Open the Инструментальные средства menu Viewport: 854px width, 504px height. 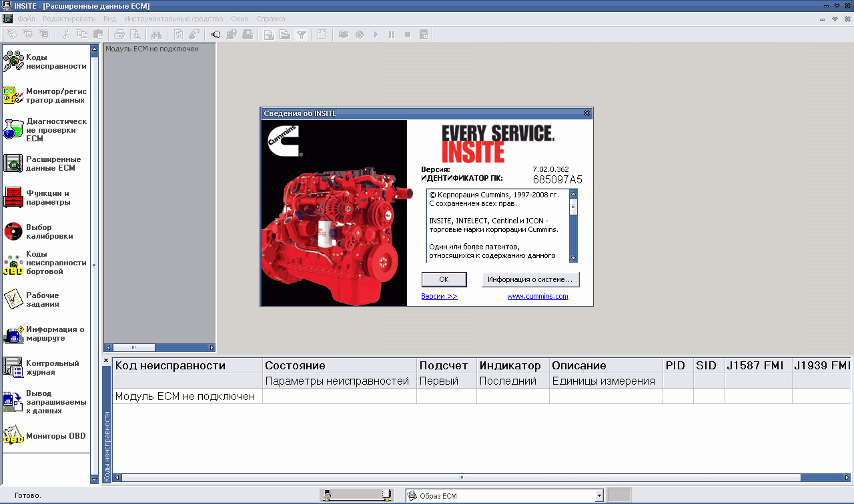click(x=173, y=19)
